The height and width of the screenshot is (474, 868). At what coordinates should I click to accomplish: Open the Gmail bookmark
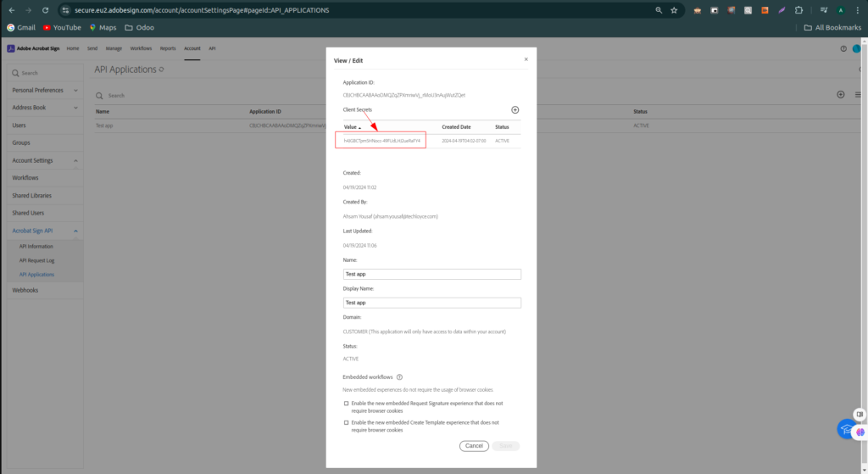click(x=21, y=27)
